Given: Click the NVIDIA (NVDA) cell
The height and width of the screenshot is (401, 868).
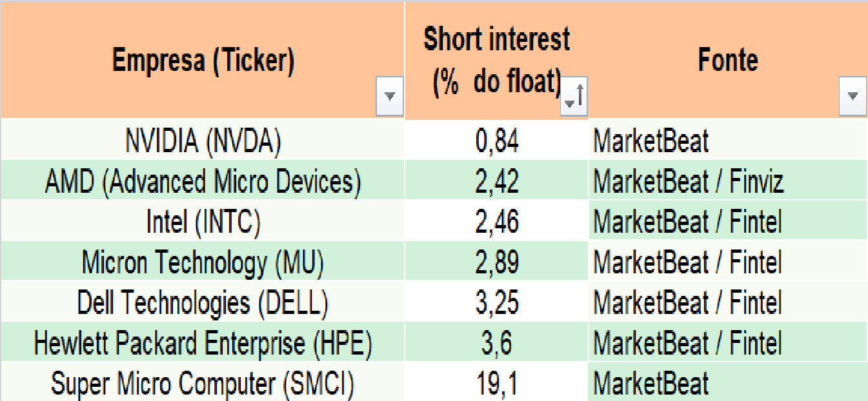Looking at the screenshot, I should point(203,141).
